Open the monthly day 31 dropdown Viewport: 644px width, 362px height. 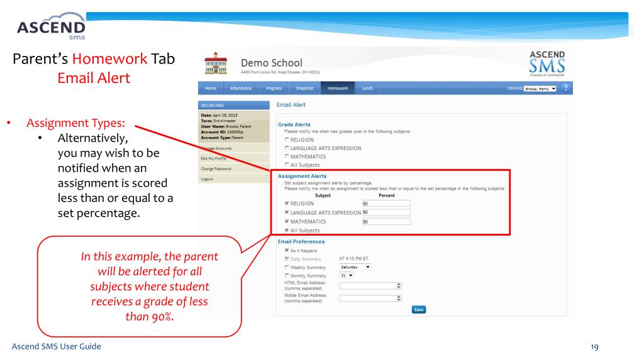(347, 275)
